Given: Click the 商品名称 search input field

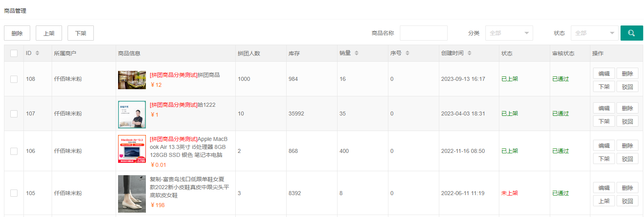Looking at the screenshot, I should [423, 33].
